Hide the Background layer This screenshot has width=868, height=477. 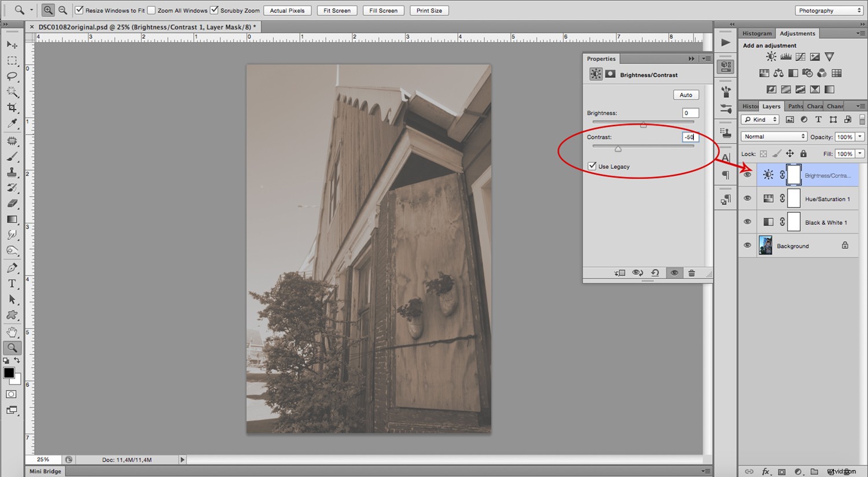pos(747,245)
